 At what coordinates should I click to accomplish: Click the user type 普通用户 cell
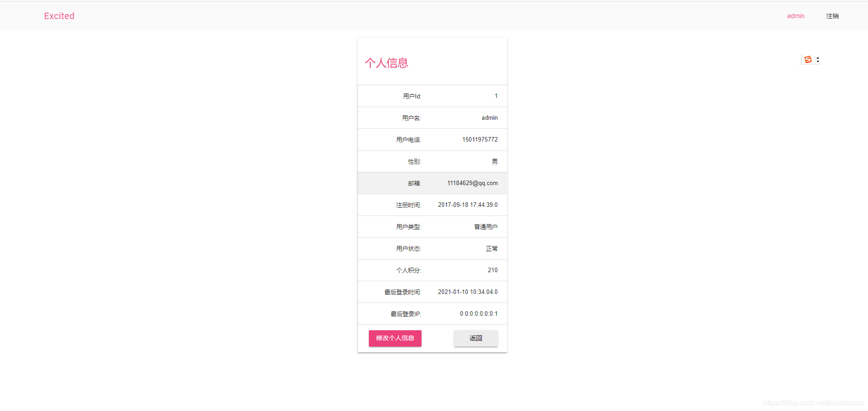485,226
